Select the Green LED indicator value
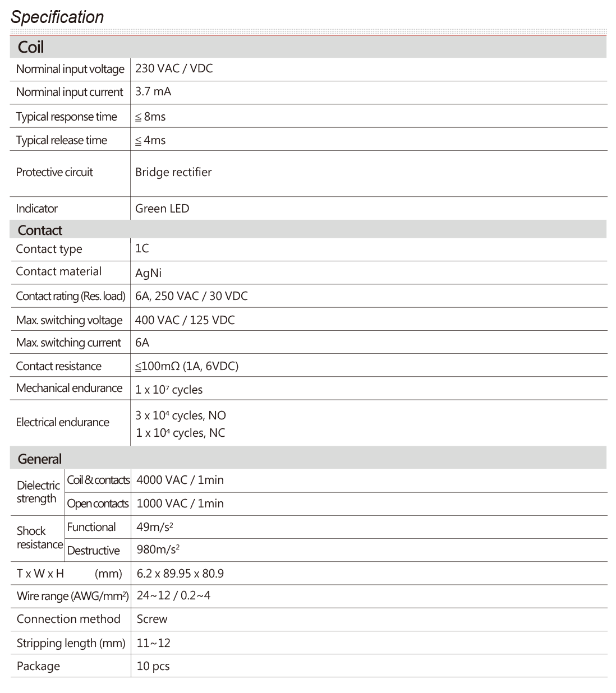The image size is (616, 693). point(162,209)
